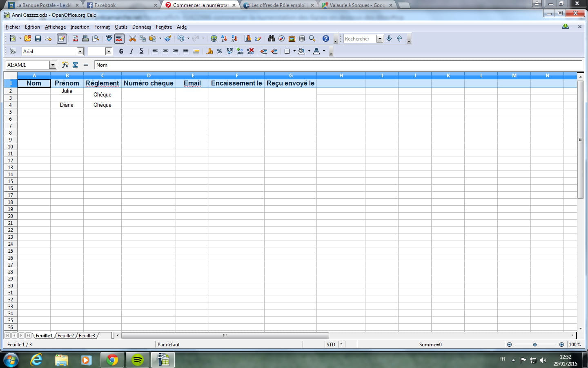Viewport: 588px width, 368px height.
Task: Expand the Arial font name dropdown
Action: tap(80, 51)
